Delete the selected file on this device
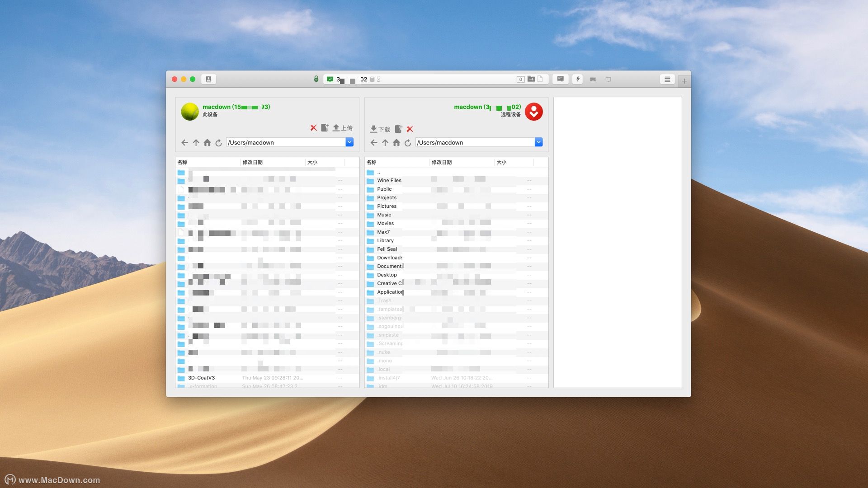This screenshot has width=868, height=488. point(313,128)
